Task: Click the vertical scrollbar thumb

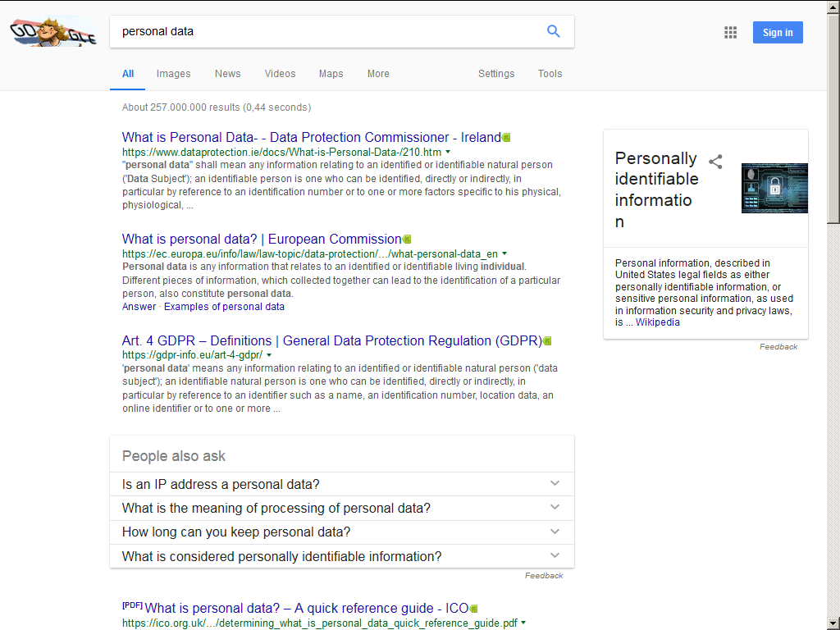Action: [x=833, y=118]
